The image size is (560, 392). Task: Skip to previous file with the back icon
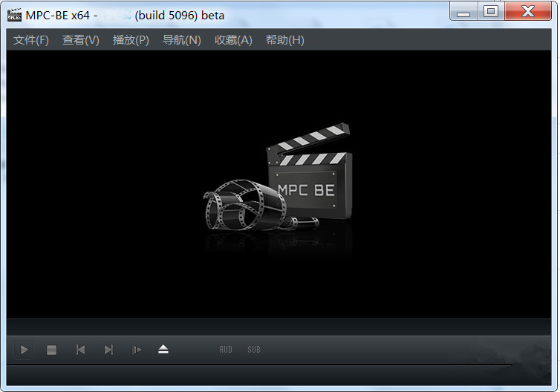80,350
